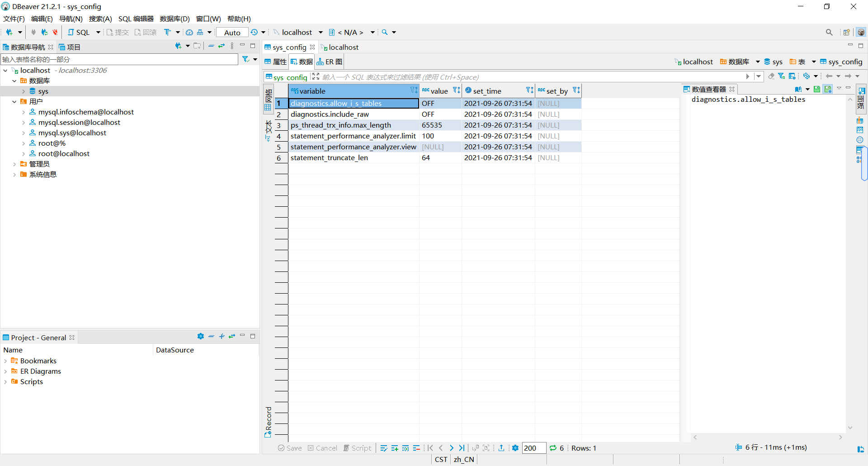This screenshot has height=466, width=868.
Task: Click the table name filter input field
Action: click(119, 59)
